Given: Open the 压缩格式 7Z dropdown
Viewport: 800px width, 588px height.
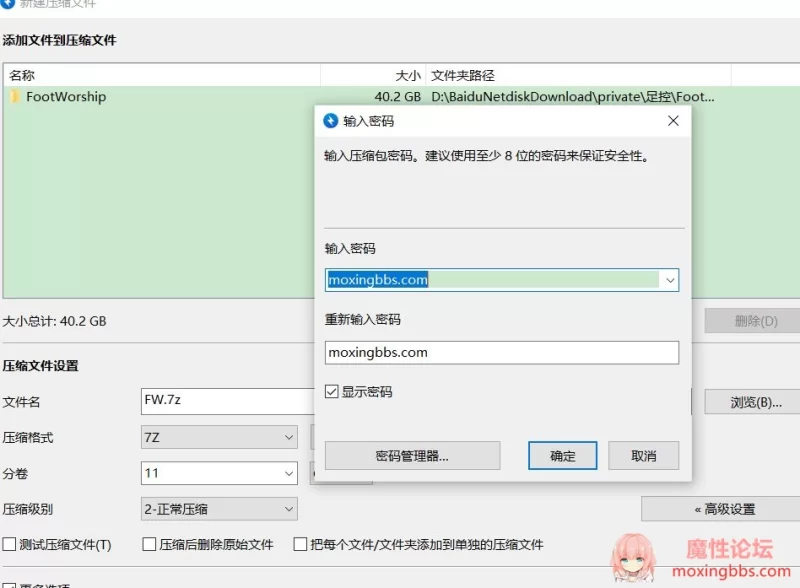Looking at the screenshot, I should point(219,437).
